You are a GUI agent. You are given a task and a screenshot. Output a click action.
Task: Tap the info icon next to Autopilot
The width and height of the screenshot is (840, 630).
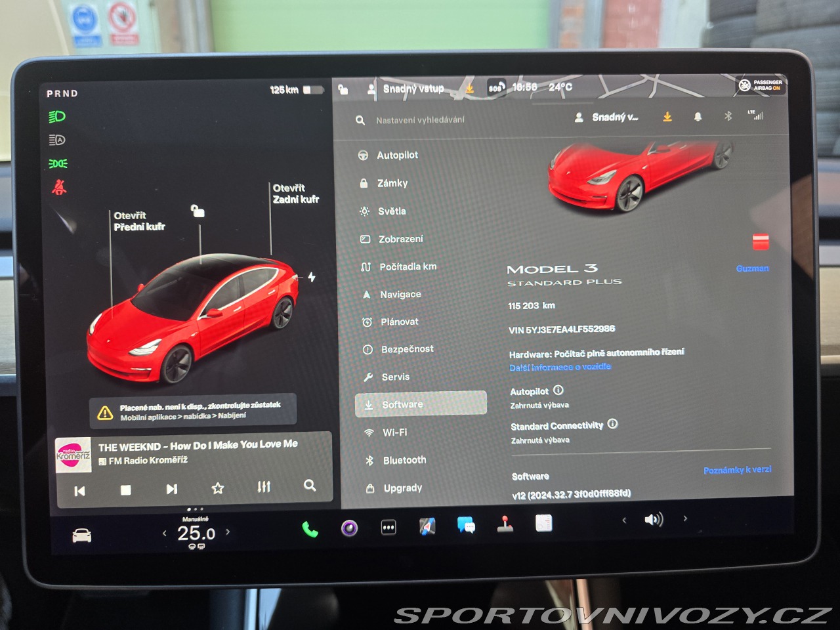[x=558, y=390]
